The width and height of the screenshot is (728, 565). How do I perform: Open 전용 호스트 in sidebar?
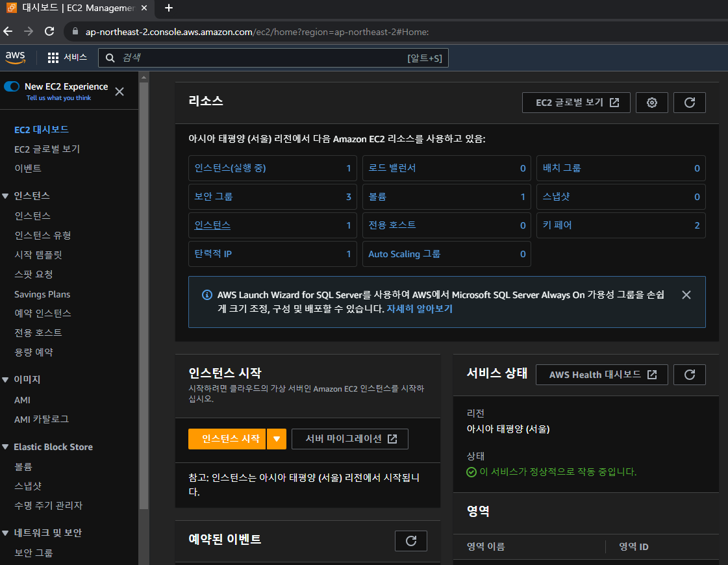pyautogui.click(x=38, y=333)
